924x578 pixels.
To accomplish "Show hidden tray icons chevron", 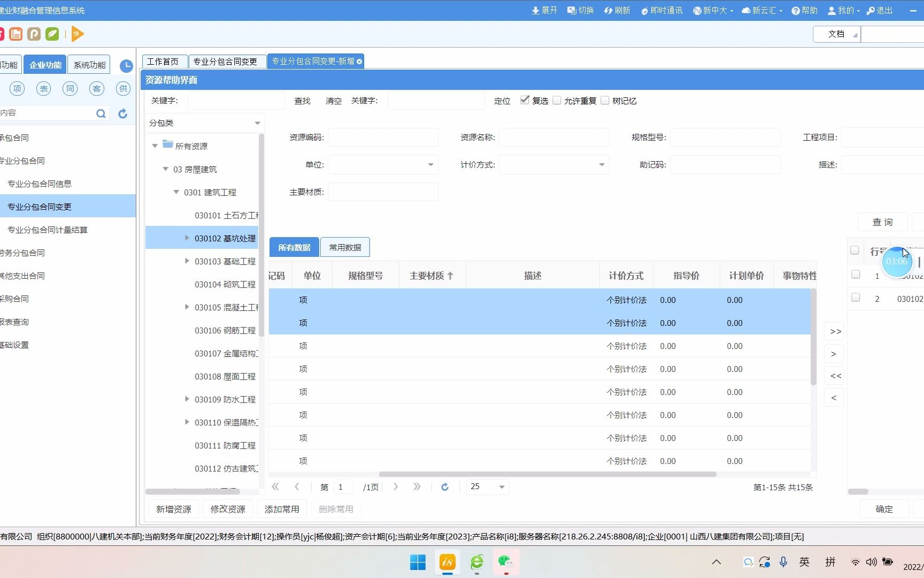I will coord(717,562).
